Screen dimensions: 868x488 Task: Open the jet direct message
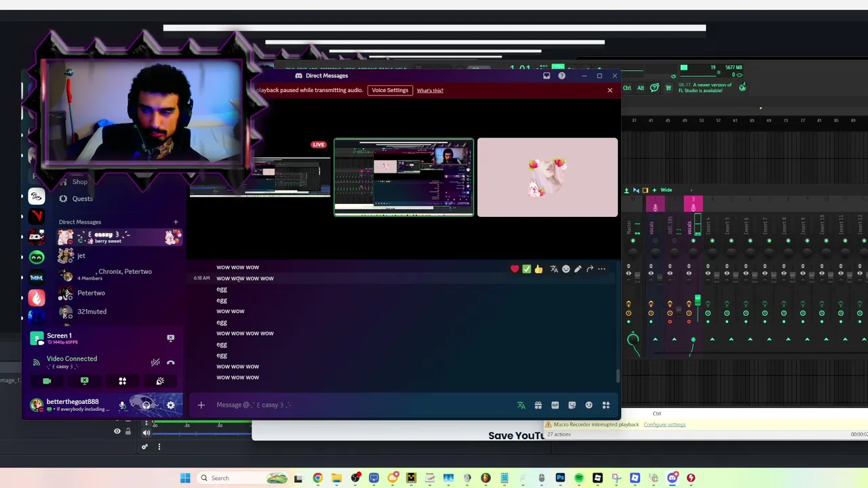click(x=119, y=256)
